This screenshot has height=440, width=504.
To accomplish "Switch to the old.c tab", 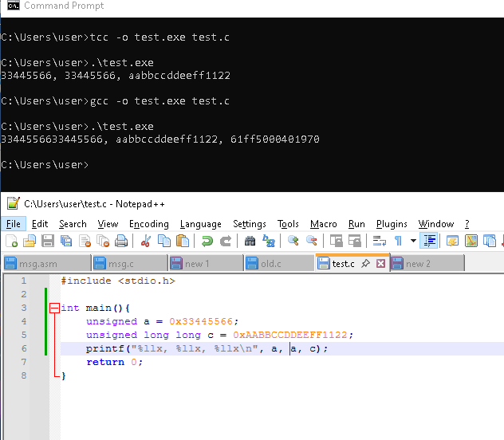I will click(x=279, y=264).
